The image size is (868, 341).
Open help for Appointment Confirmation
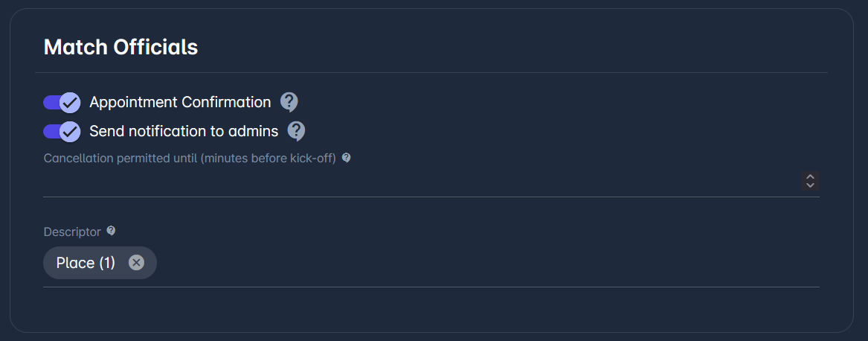click(289, 102)
